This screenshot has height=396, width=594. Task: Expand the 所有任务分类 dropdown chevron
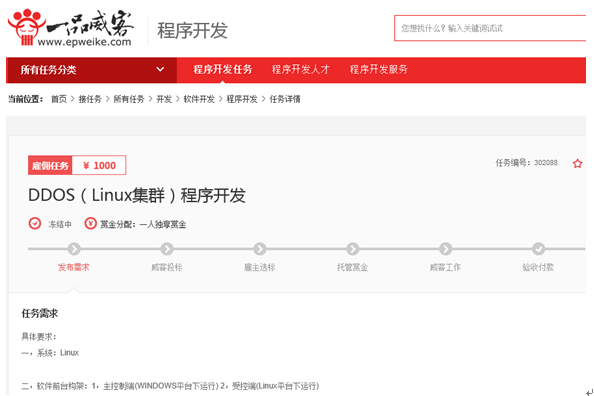point(160,69)
